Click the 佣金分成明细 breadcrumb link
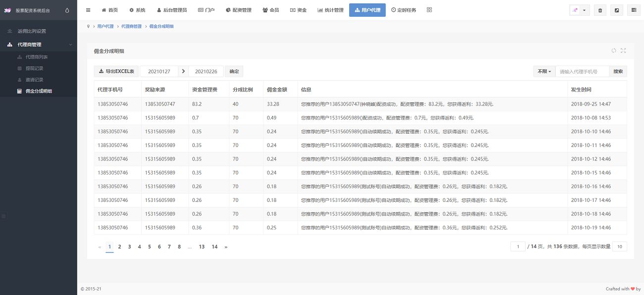The image size is (644, 295). [x=161, y=26]
